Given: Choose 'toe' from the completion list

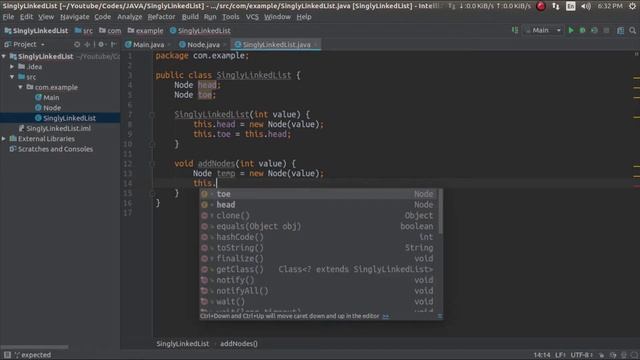Looking at the screenshot, I should [320, 194].
